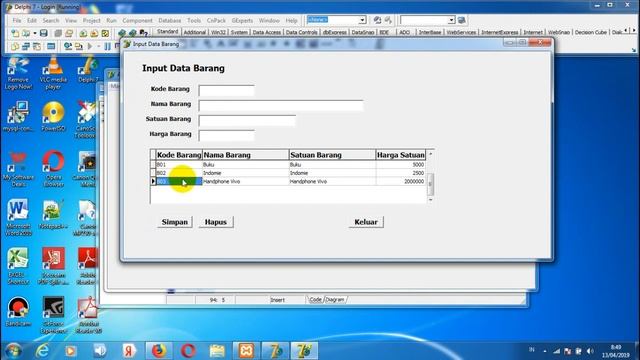This screenshot has height=360, width=640.
Task: Open the CnPack menu
Action: 216,20
